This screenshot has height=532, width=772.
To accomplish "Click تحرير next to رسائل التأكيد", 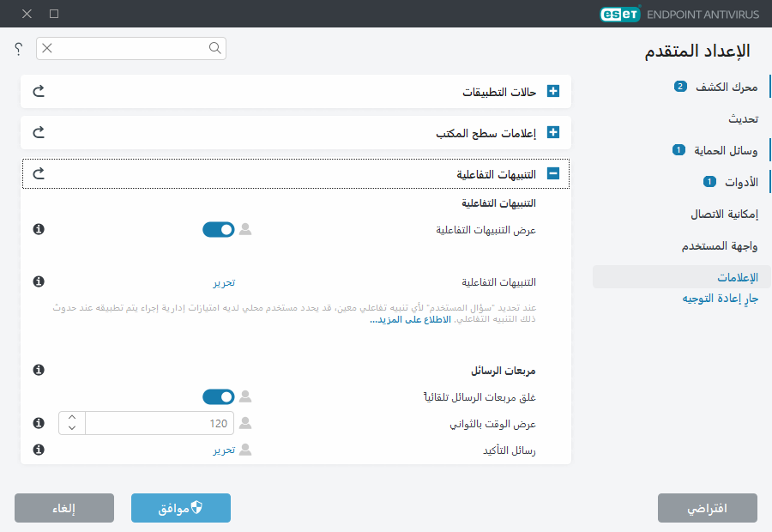I will pyautogui.click(x=226, y=449).
